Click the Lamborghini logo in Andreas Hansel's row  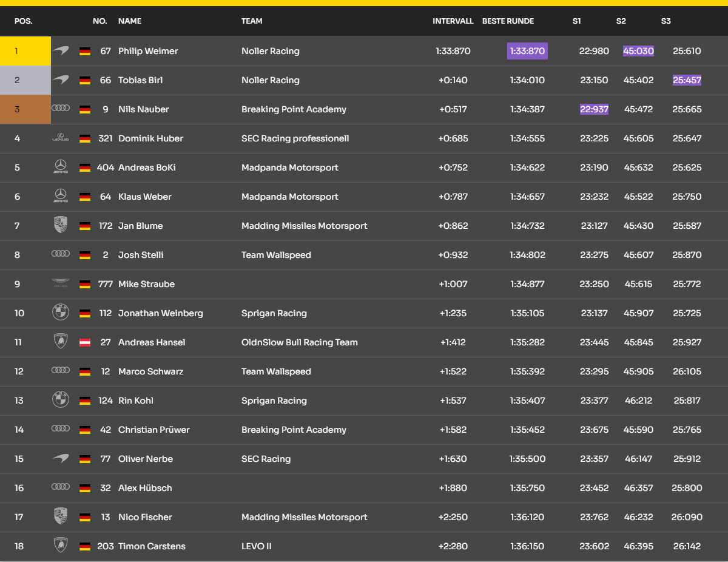click(61, 342)
